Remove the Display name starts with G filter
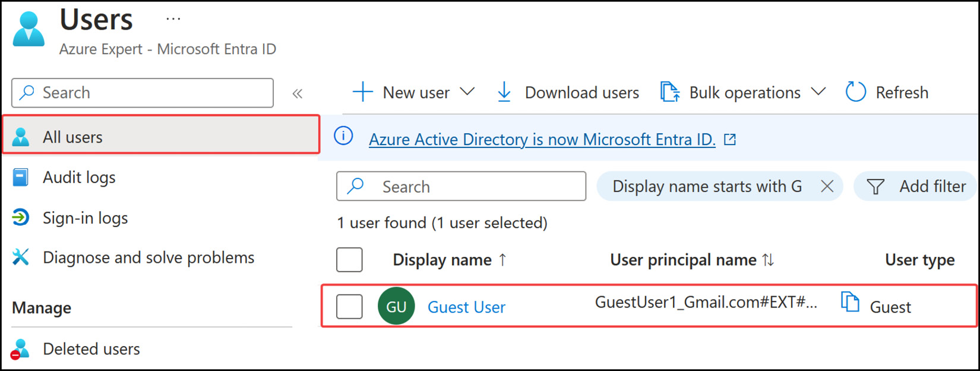Screen dimensions: 980x371 (827, 187)
